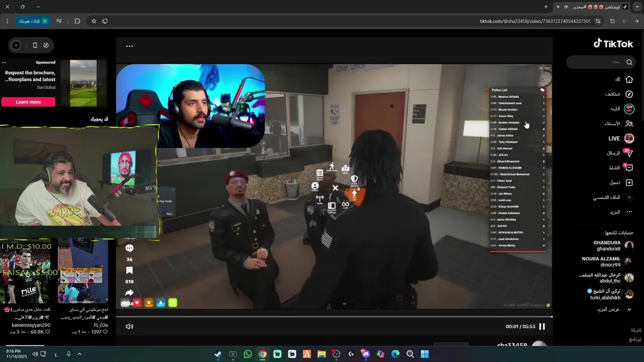Click the kareemrayyan290 username link
The height and width of the screenshot is (362, 644).
[31, 325]
